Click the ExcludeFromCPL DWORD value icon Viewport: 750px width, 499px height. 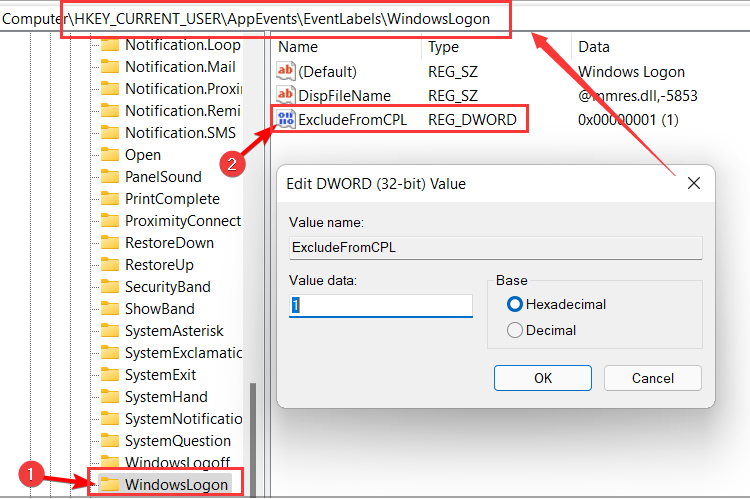point(286,119)
